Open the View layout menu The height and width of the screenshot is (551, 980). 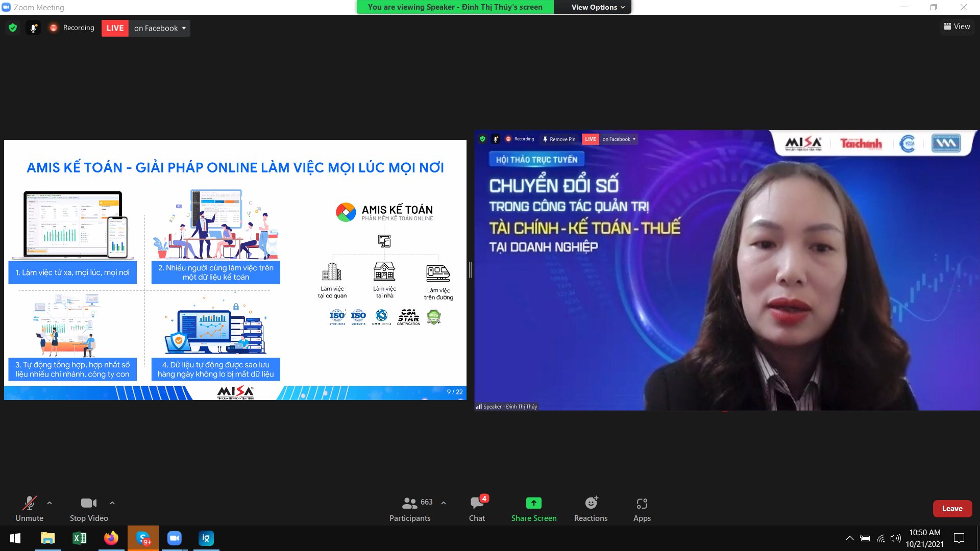[x=957, y=27]
